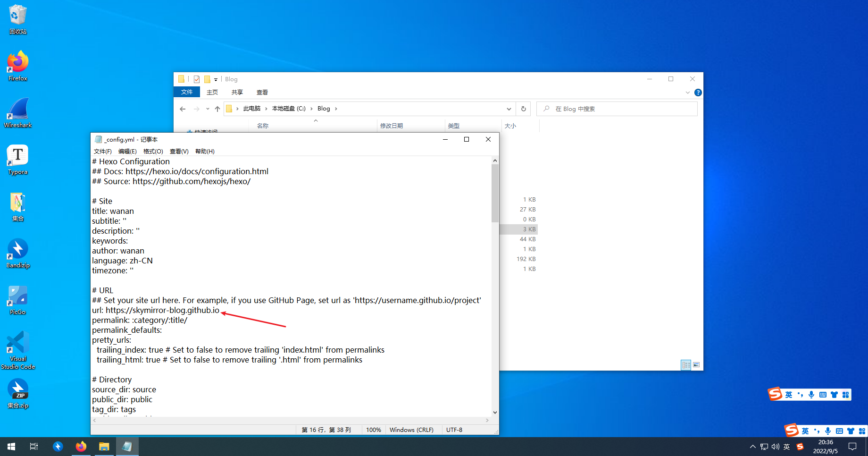Select the Bandizip desktop shortcut

pos(18,253)
